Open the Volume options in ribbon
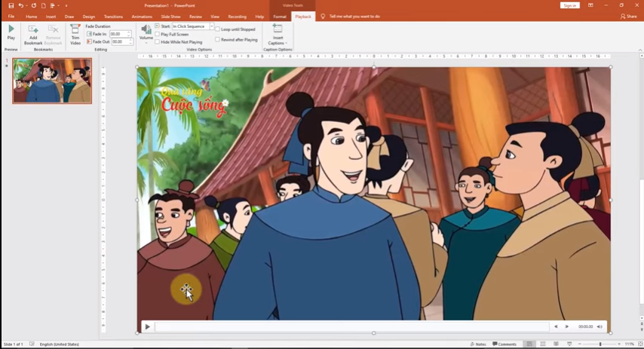 [x=146, y=33]
